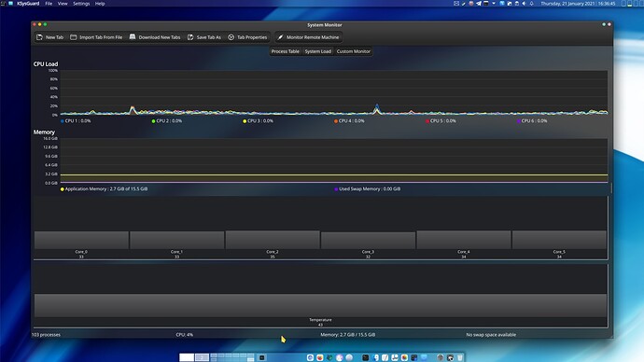Switch to second virtual desktop in pager
This screenshot has width=644, height=362.
tap(202, 357)
